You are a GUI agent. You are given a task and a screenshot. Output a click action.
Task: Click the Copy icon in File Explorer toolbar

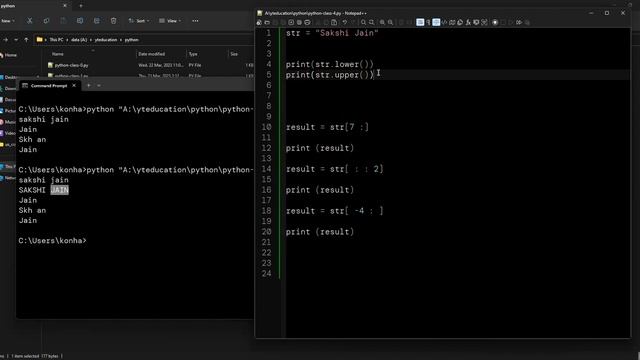click(46, 20)
